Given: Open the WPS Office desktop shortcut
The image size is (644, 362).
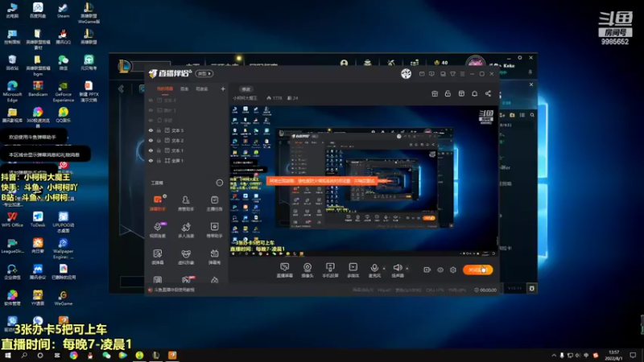Looking at the screenshot, I should click(x=12, y=220).
